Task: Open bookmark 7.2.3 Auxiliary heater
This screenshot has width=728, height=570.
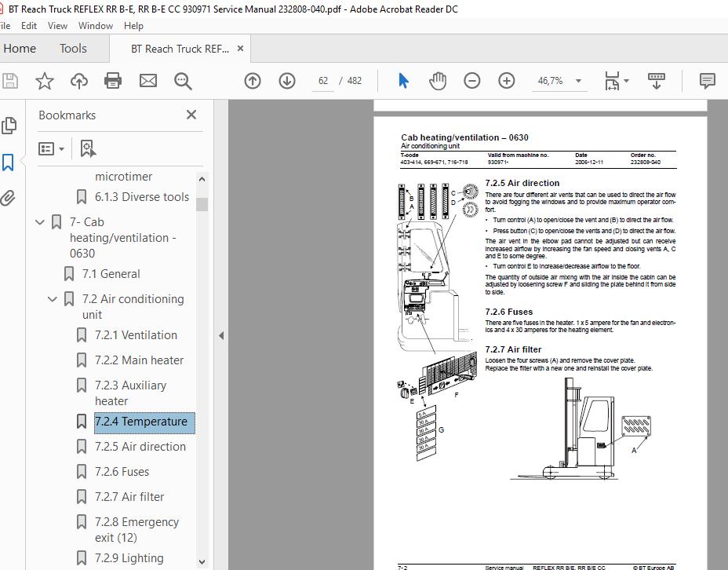Action: [130, 393]
